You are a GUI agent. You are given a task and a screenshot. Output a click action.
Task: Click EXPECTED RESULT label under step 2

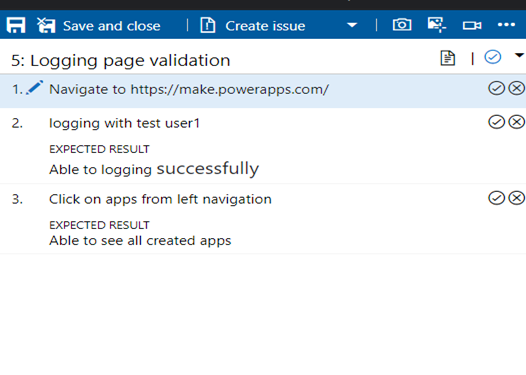[x=99, y=149]
